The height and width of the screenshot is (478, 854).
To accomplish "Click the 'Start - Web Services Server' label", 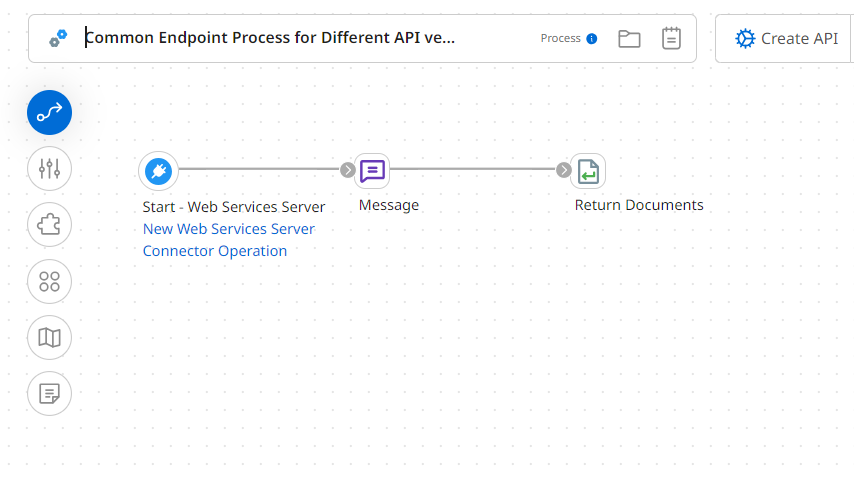I will click(234, 207).
